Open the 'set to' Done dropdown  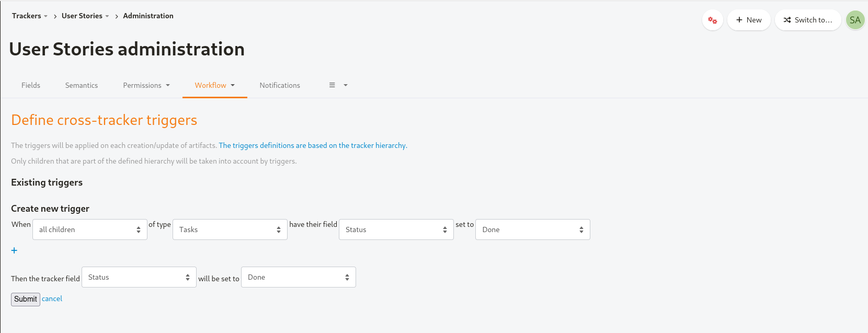(x=532, y=229)
